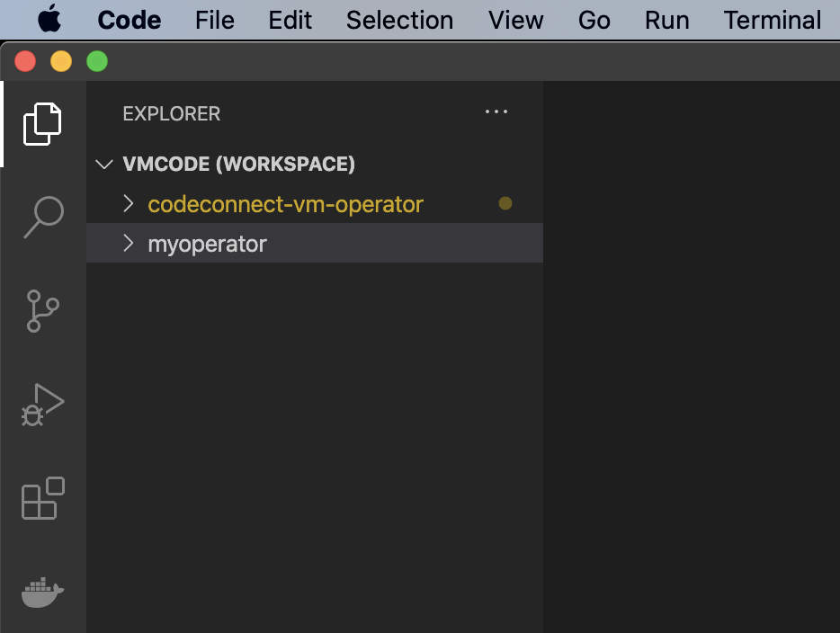Select the codeconnect-vm-operator folder

pos(315,203)
